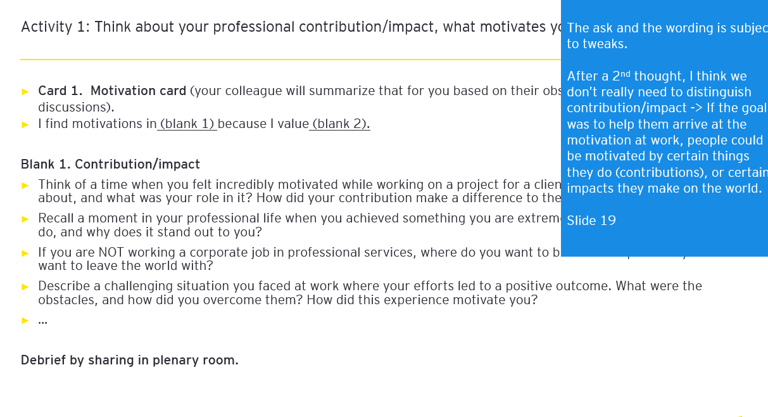Click the underlined '(blank 1)' placeholder
This screenshot has height=417, width=768.
coord(187,124)
